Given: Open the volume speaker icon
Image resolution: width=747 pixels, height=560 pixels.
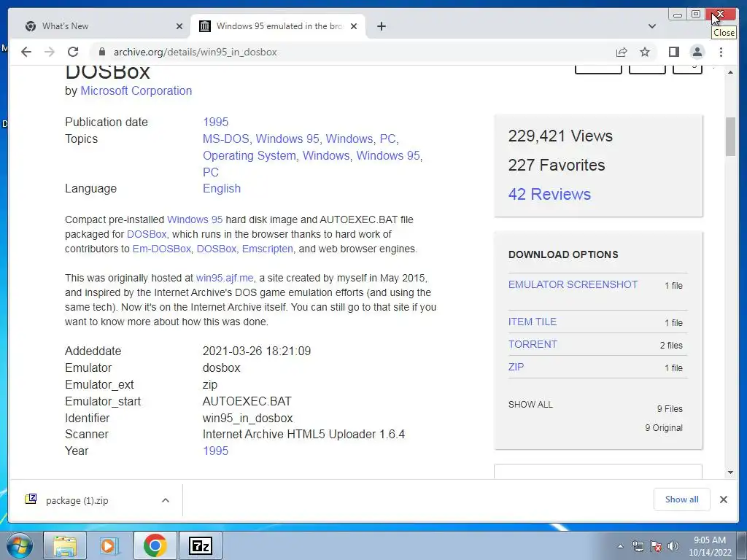Looking at the screenshot, I should point(673,546).
